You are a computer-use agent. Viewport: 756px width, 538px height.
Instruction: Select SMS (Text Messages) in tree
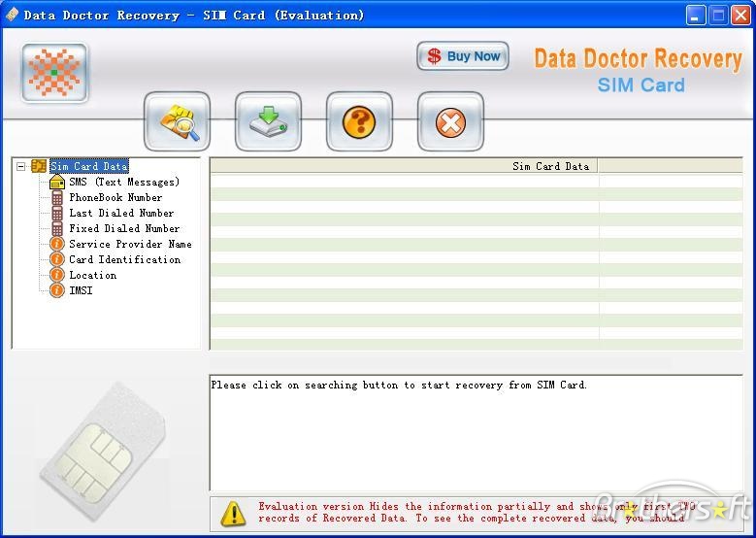124,182
